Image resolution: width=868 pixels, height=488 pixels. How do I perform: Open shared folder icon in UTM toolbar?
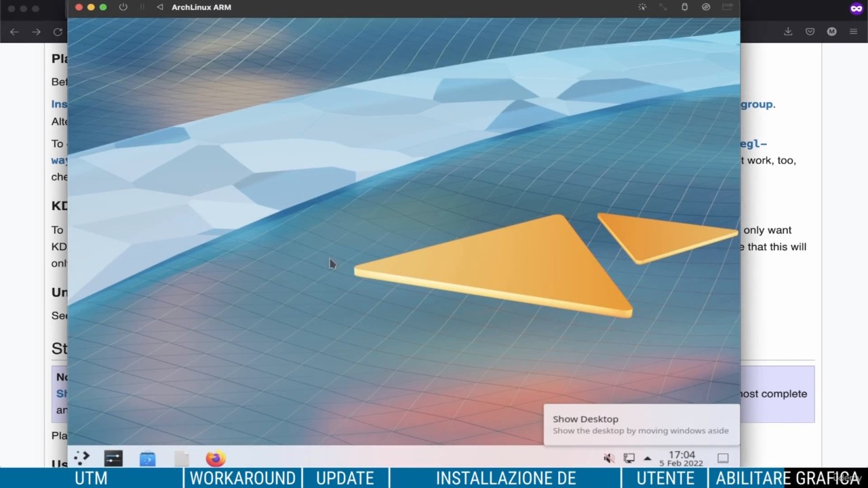[727, 7]
